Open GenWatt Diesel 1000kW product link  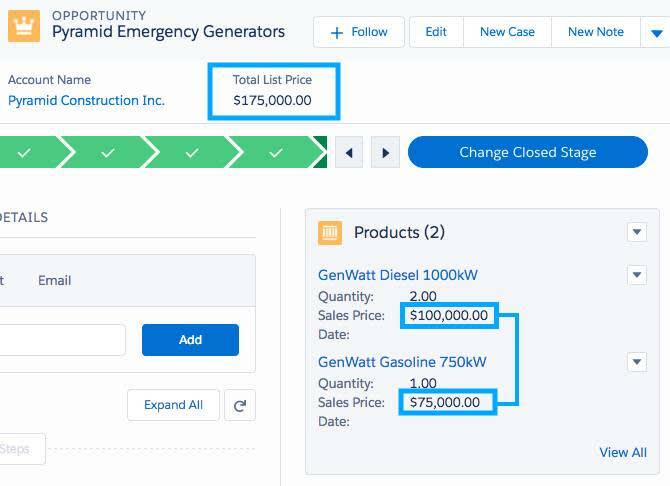tap(398, 275)
